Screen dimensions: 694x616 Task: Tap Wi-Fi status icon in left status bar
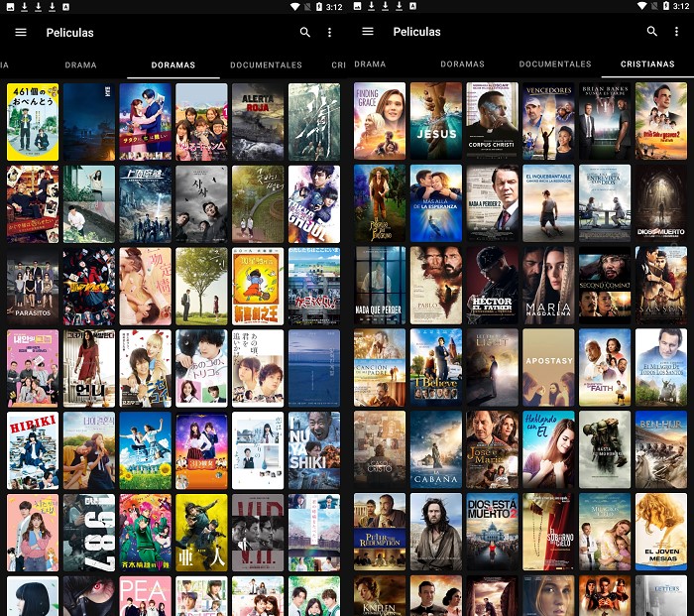(294, 6)
